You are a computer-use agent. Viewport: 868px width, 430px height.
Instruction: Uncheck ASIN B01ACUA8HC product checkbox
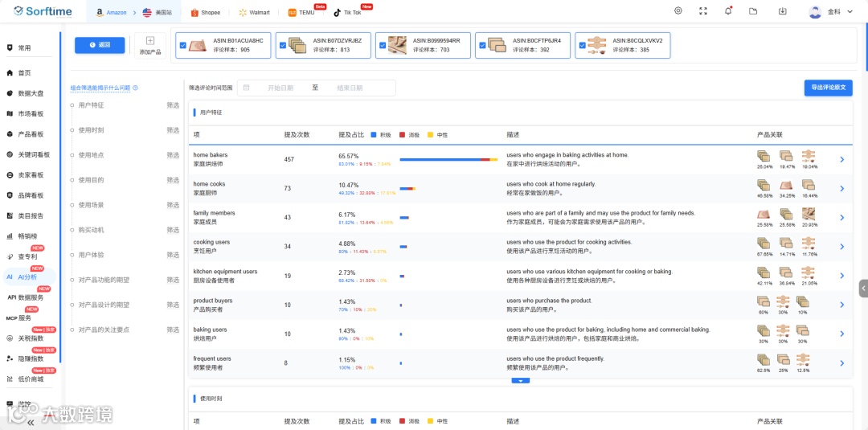point(183,45)
